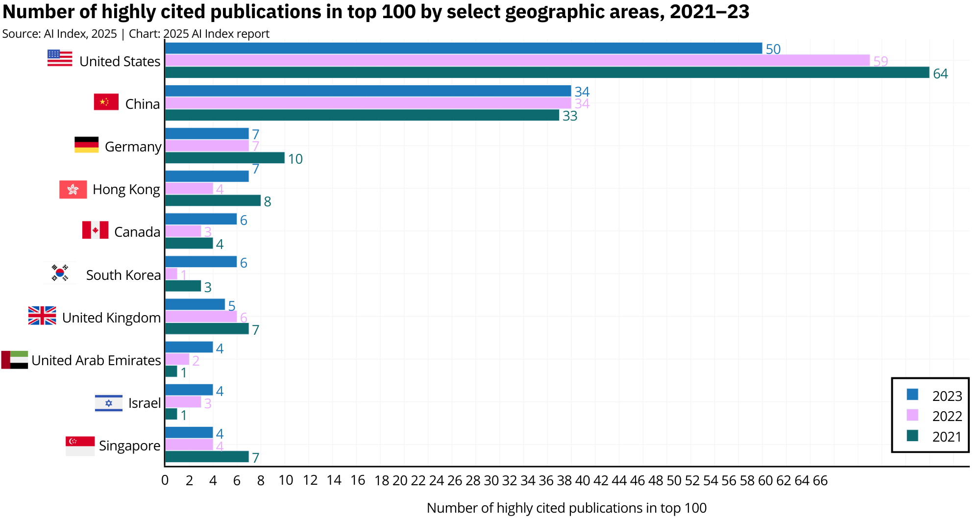
Task: Select China's 2023 bar showing 34
Action: pyautogui.click(x=368, y=91)
